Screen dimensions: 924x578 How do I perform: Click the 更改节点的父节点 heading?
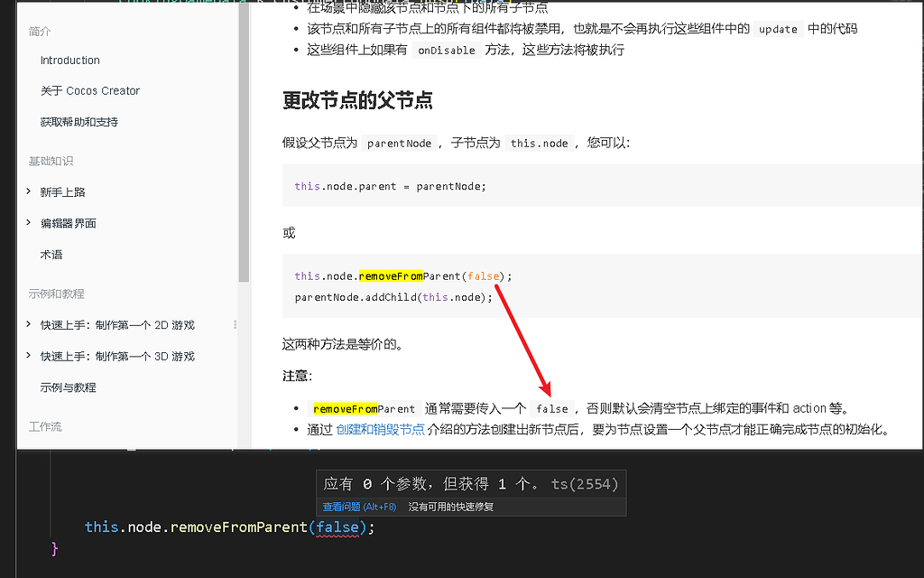coord(357,100)
